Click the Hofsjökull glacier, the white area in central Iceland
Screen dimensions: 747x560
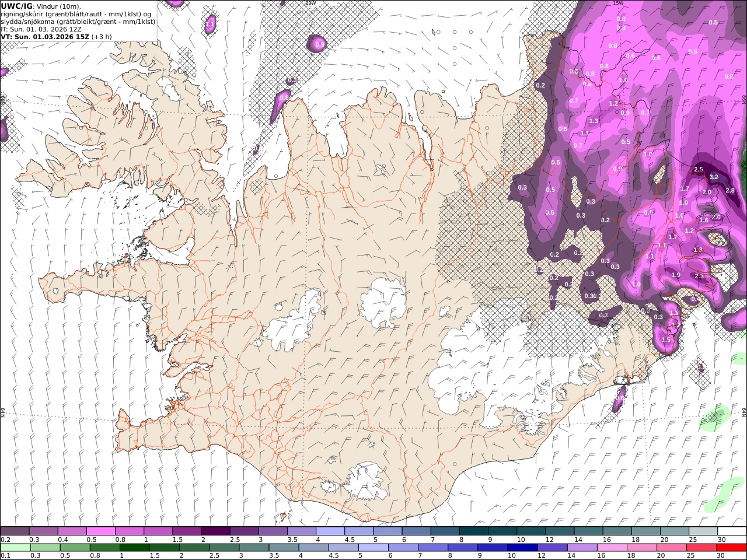click(x=383, y=302)
